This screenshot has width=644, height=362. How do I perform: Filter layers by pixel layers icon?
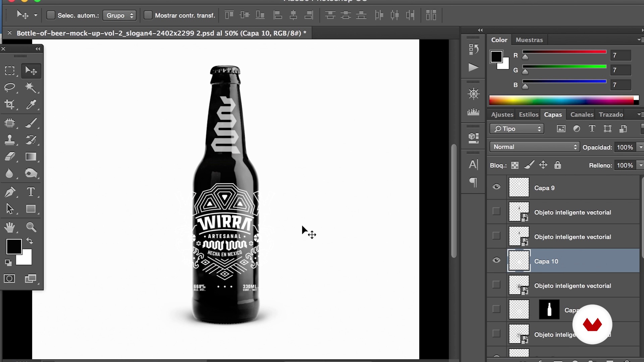click(x=561, y=129)
